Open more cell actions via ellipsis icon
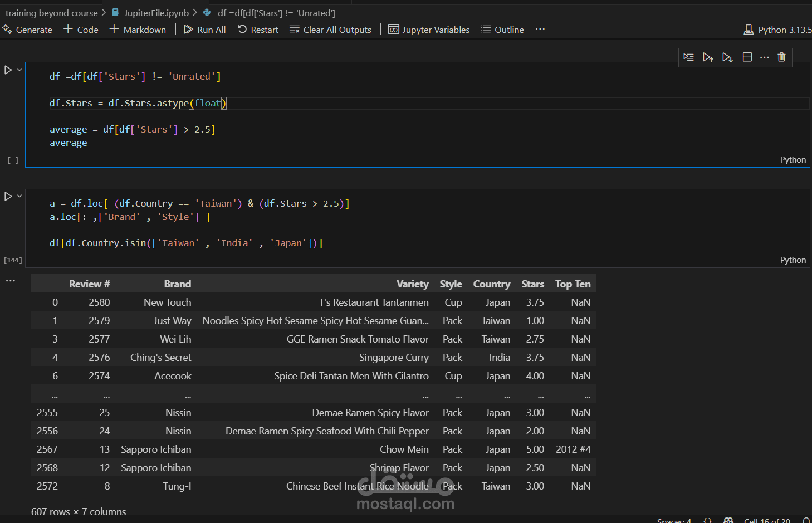 (765, 57)
